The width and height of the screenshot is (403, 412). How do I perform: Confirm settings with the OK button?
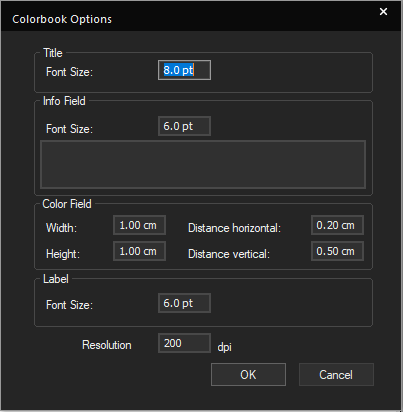click(x=248, y=375)
